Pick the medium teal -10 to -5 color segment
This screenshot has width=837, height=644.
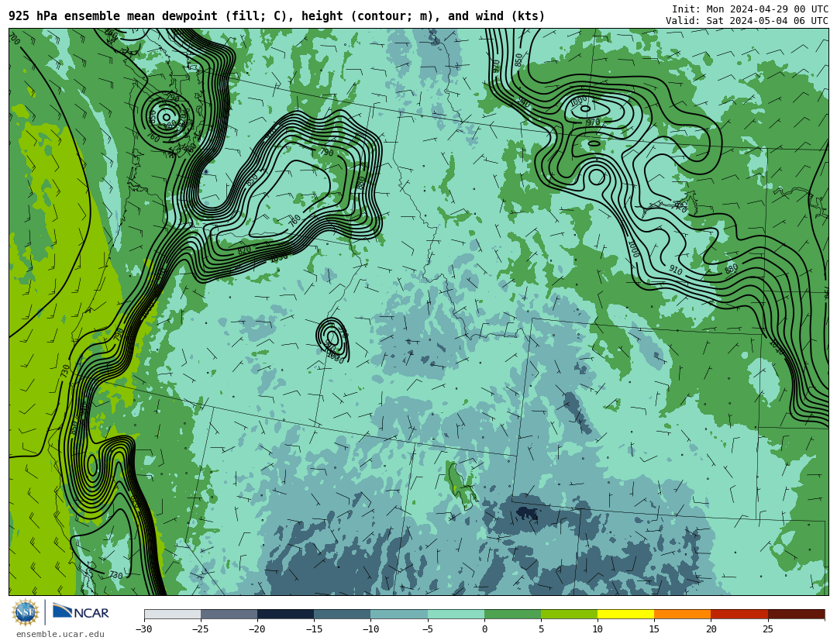point(399,615)
